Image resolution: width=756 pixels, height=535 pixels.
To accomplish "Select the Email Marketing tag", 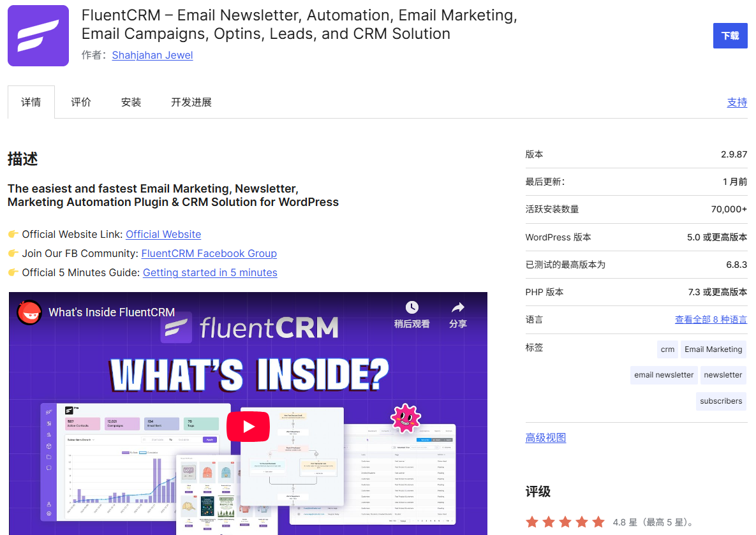I will (713, 349).
